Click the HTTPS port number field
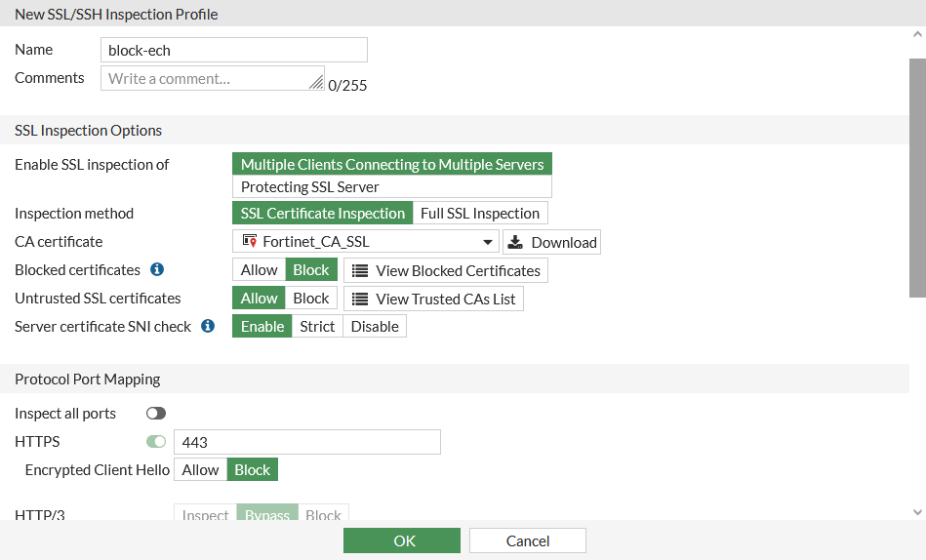926x560 pixels. point(306,442)
